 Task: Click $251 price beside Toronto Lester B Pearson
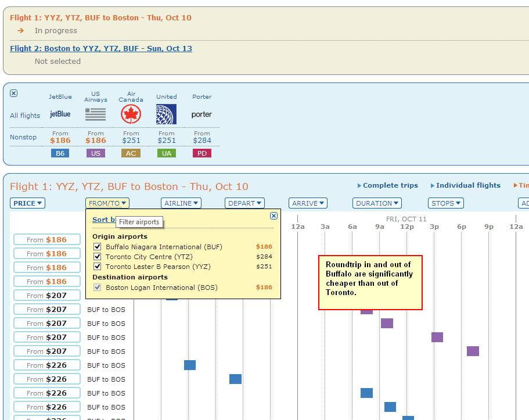pyautogui.click(x=264, y=267)
